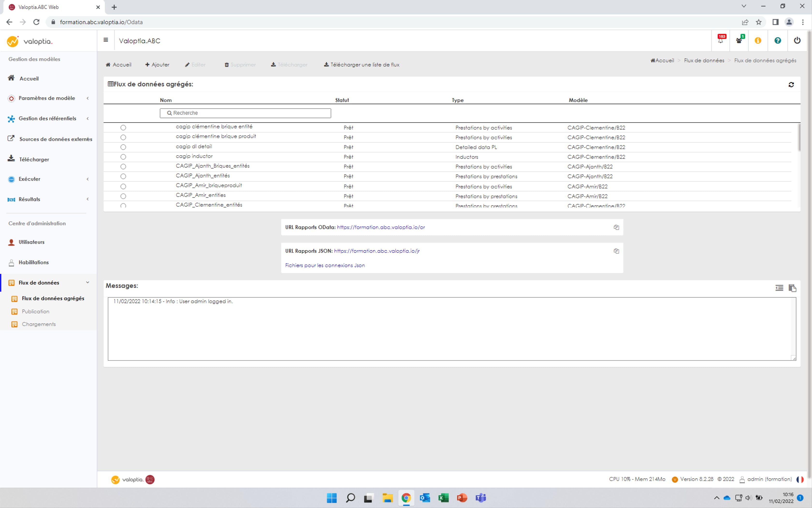Click the Accueil toolbar button
Viewport: 812px width, 508px height.
118,65
